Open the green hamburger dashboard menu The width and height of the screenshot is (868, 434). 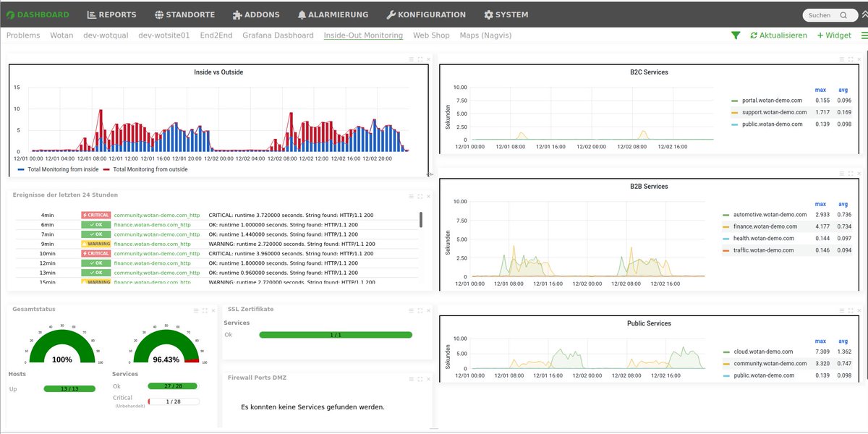click(x=864, y=35)
